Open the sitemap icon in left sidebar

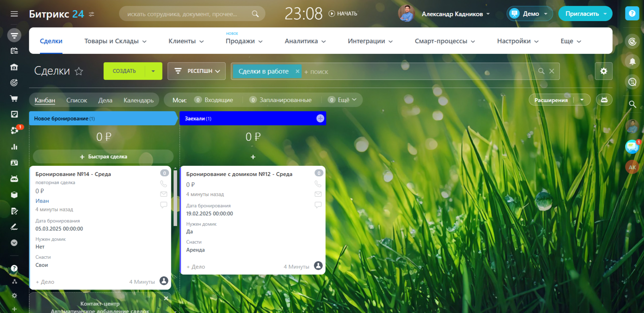pos(14,282)
